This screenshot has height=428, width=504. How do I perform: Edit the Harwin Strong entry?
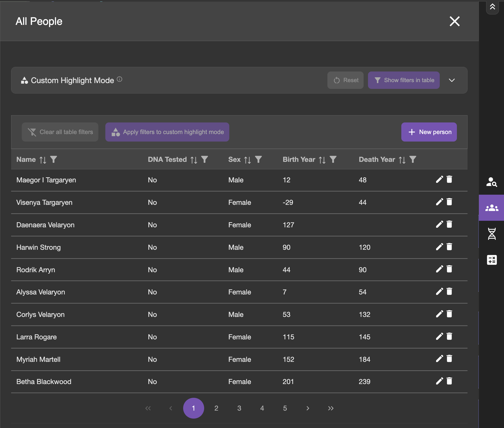439,247
